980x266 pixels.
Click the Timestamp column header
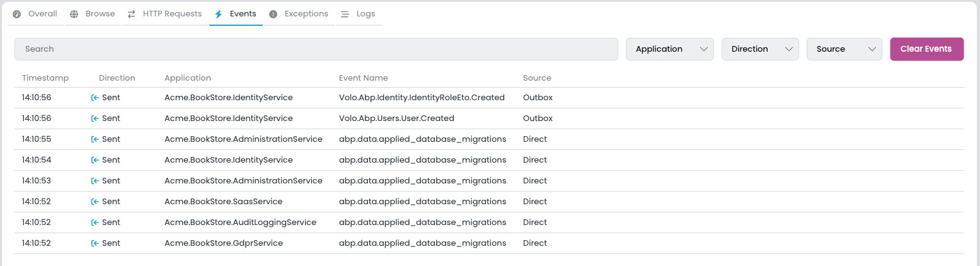tap(45, 78)
